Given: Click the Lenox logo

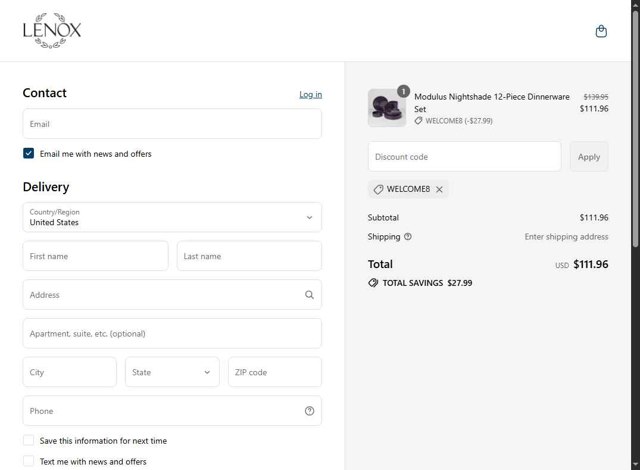Looking at the screenshot, I should coord(52,31).
